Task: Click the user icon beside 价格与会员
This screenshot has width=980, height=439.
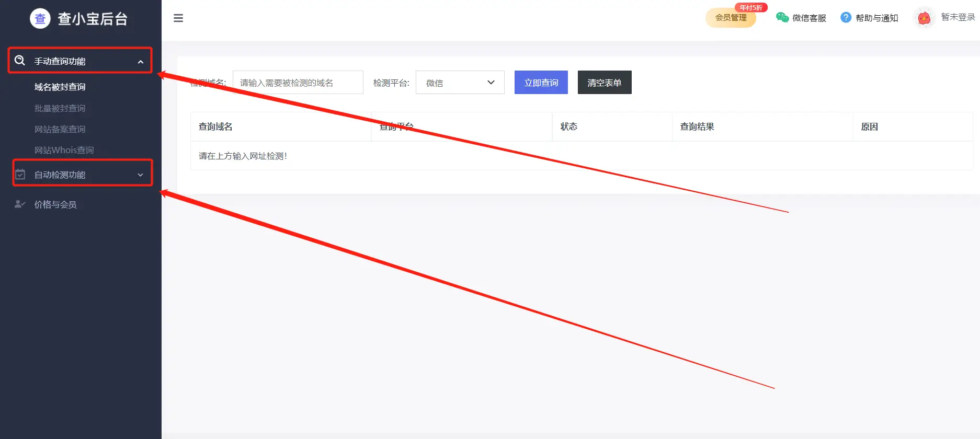Action: click(20, 204)
